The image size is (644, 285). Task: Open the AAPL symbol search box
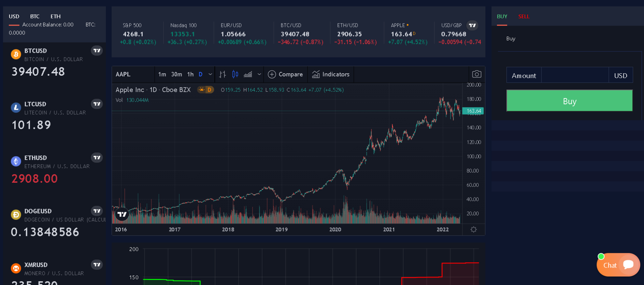pyautogui.click(x=133, y=74)
